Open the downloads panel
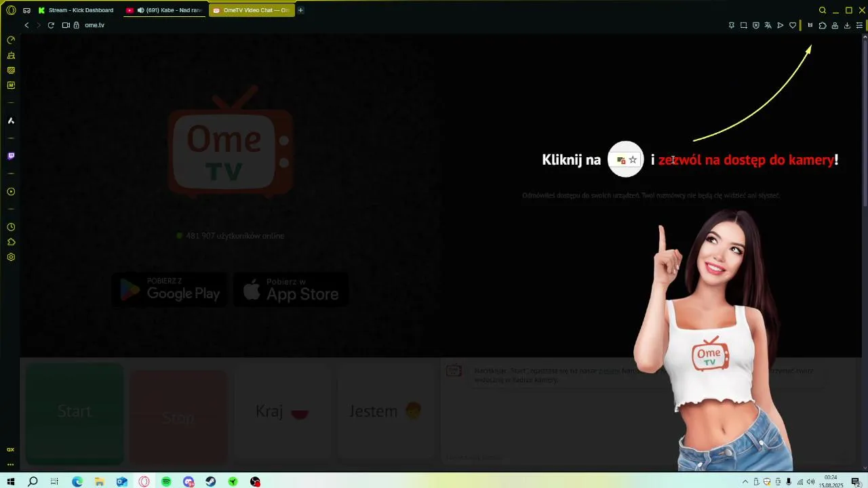 (x=847, y=25)
